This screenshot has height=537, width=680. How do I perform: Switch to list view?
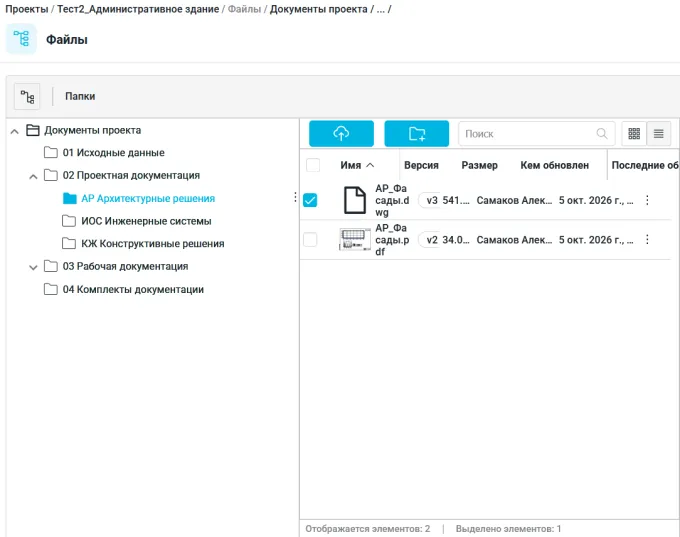tap(659, 134)
